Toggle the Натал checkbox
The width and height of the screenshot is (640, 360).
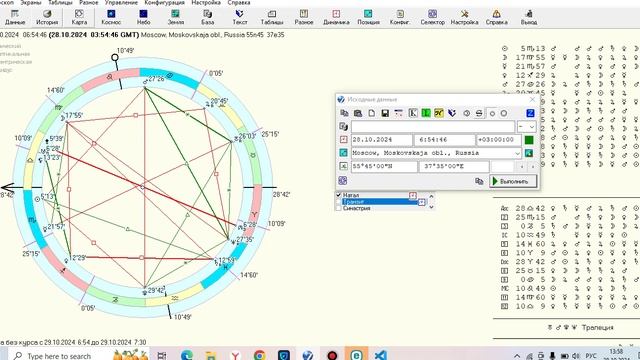click(338, 195)
